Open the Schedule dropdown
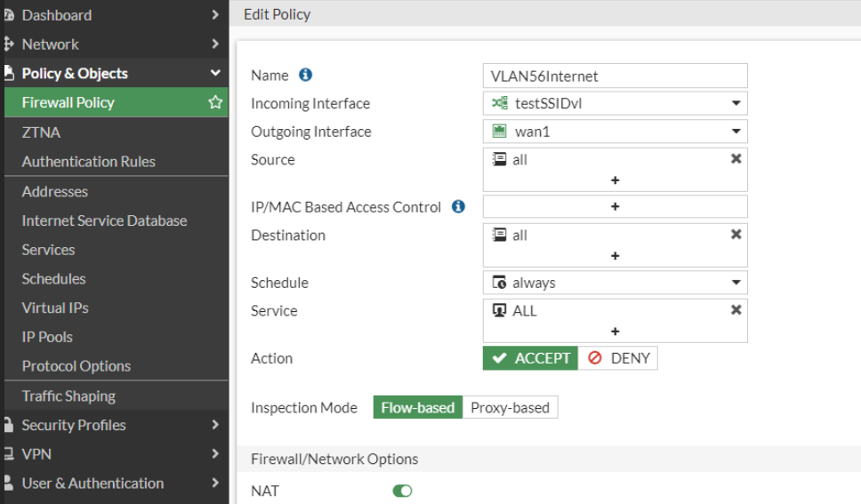The image size is (861, 504). 736,283
